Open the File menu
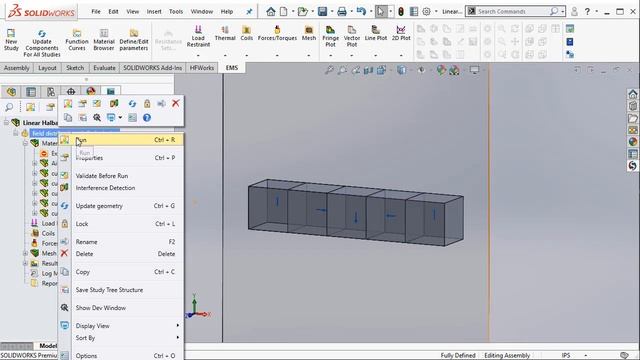 [x=96, y=11]
